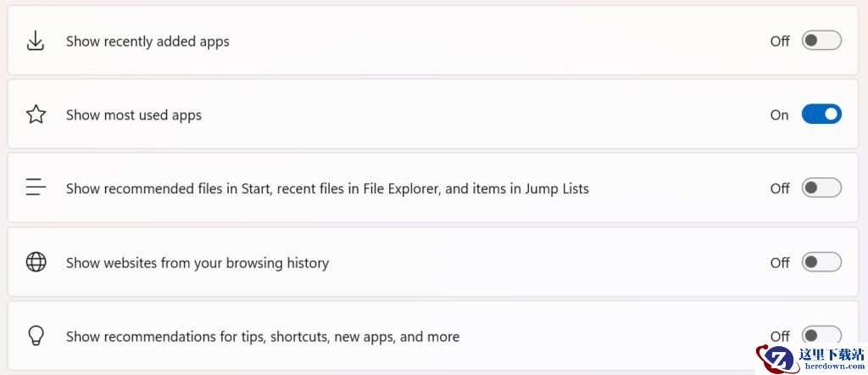868x375 pixels.
Task: Switch on recommendations for tips and shortcuts
Action: point(821,334)
